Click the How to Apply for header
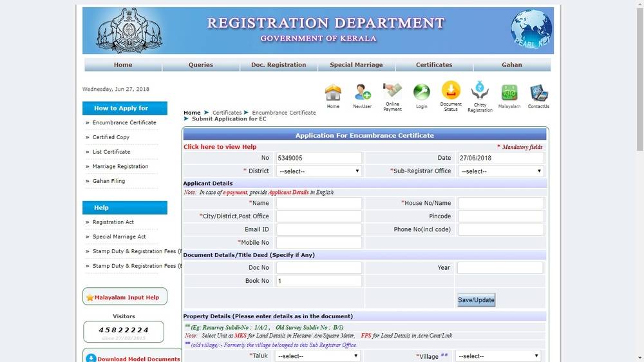Screen dimensions: 644x362 point(125,108)
